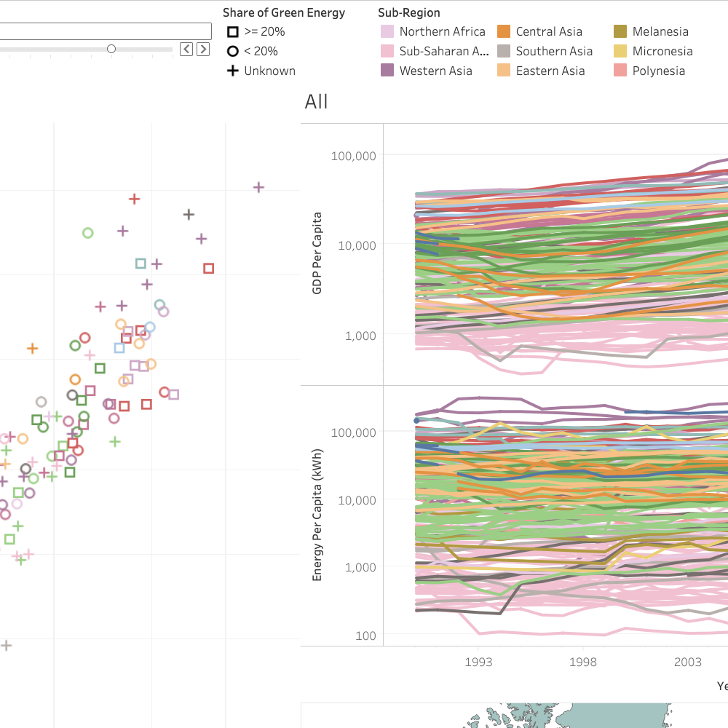This screenshot has width=728, height=728.
Task: Click the map thumbnail below the charts
Action: tap(515, 715)
